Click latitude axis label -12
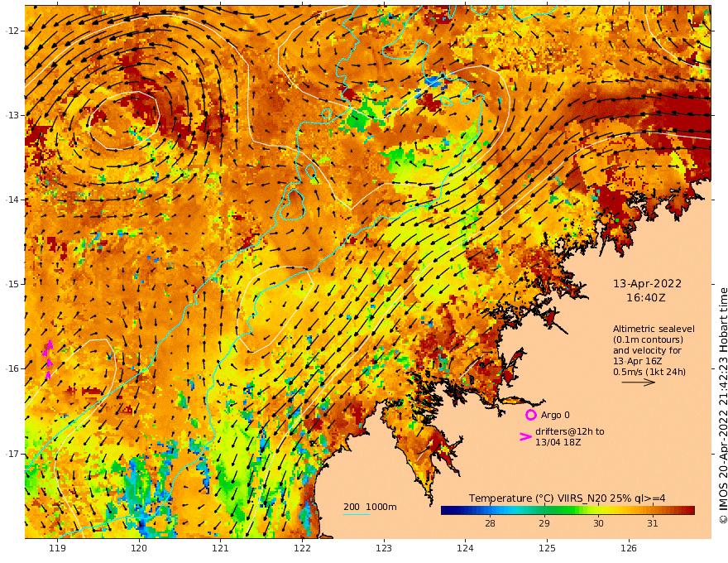Screen dimensions: 728x563 (x=12, y=31)
